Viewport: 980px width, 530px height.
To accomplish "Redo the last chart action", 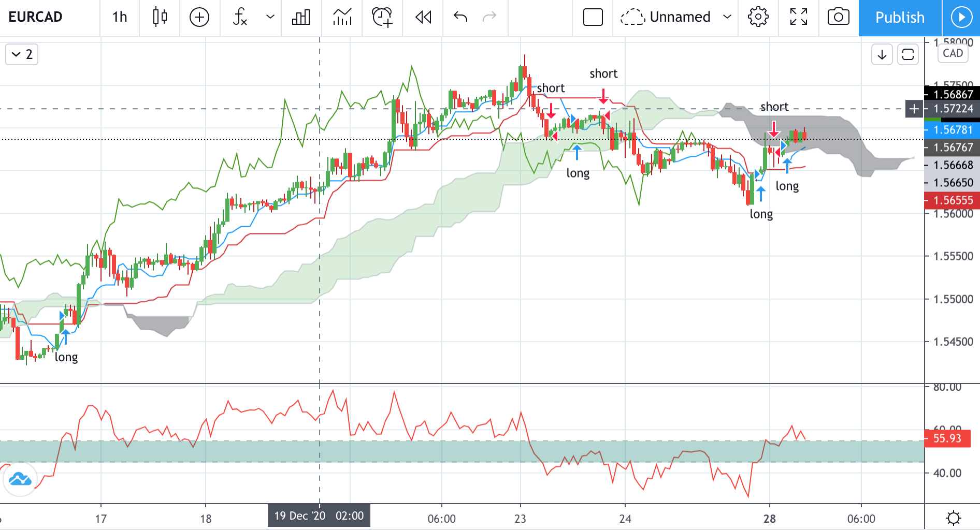I will coord(489,17).
